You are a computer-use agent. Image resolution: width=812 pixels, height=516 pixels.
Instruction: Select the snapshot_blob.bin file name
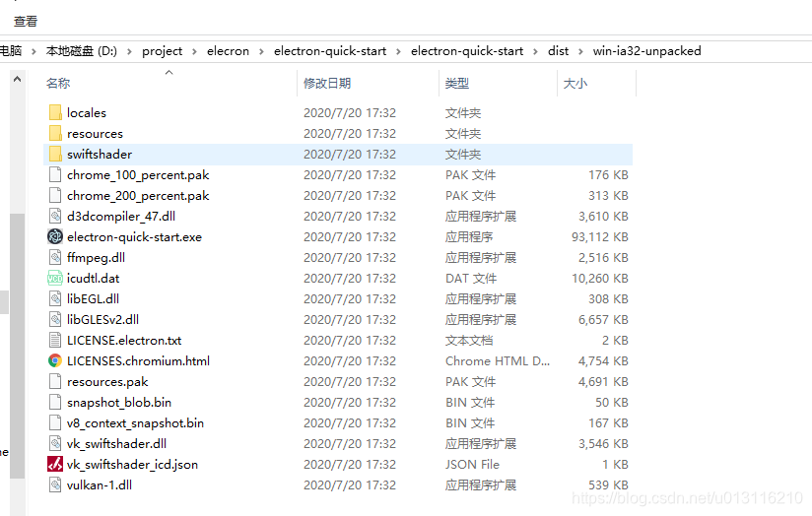119,403
